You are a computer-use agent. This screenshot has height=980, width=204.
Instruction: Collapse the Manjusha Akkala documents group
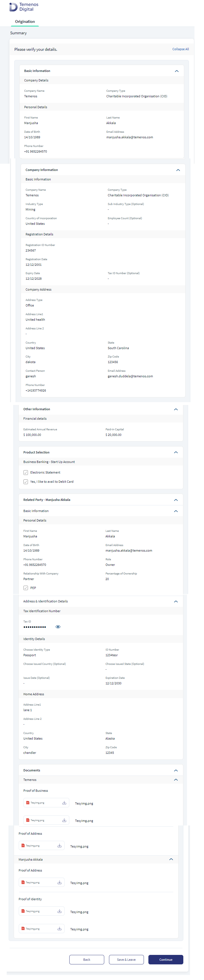pyautogui.click(x=171, y=860)
